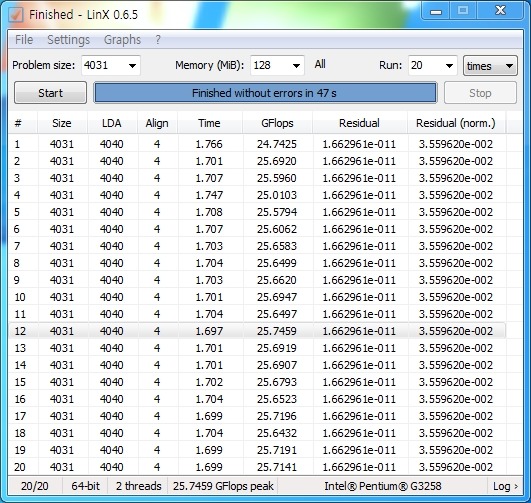Open the File menu
531x503 pixels.
click(x=24, y=40)
